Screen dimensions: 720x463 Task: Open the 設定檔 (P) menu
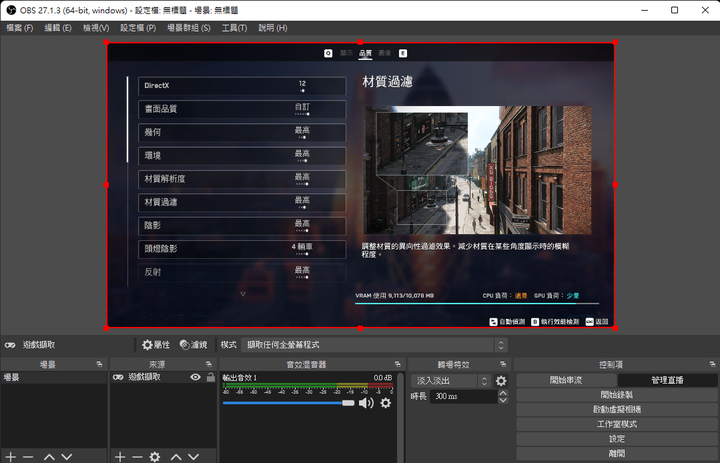tap(138, 28)
